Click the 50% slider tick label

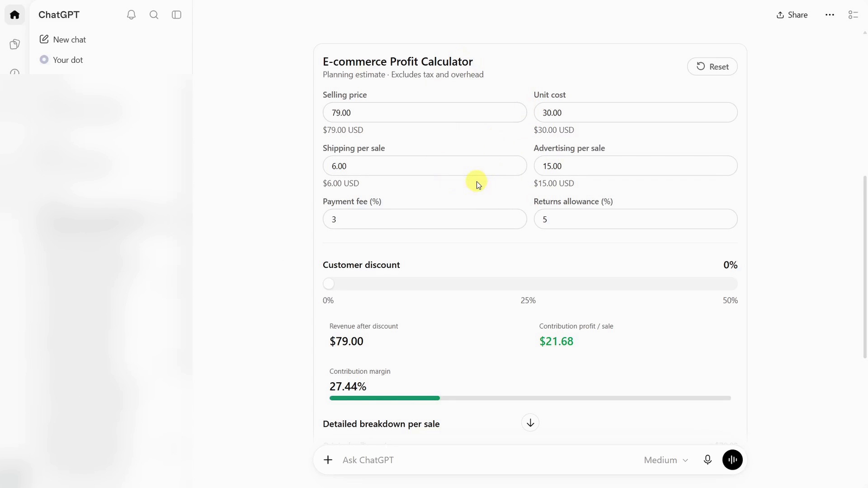click(x=730, y=300)
